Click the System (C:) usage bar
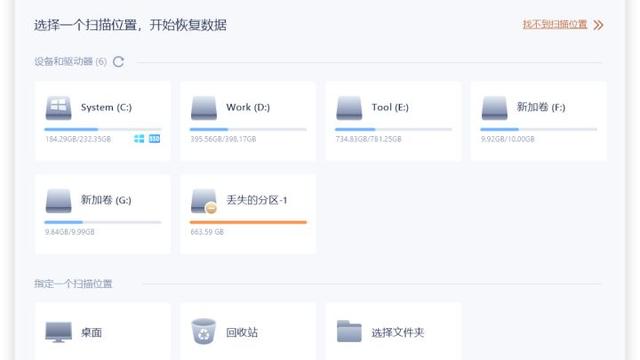The width and height of the screenshot is (640, 360). point(103,129)
